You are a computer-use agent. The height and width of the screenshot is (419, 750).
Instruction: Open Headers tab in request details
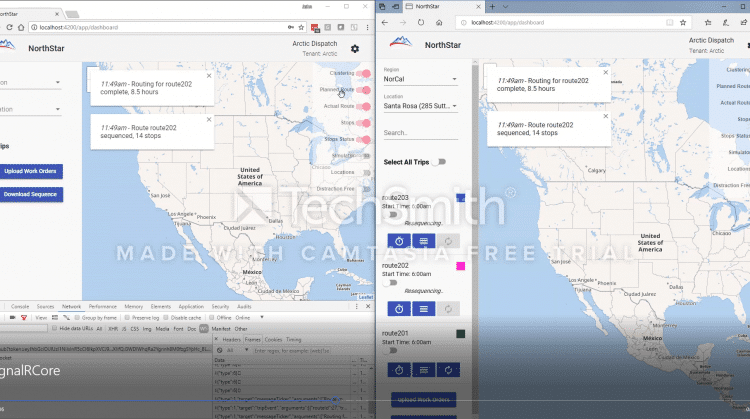click(x=232, y=340)
